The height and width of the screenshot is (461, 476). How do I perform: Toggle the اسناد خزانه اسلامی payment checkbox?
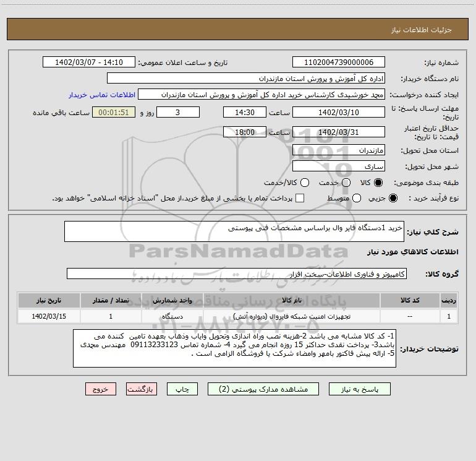tap(300, 198)
